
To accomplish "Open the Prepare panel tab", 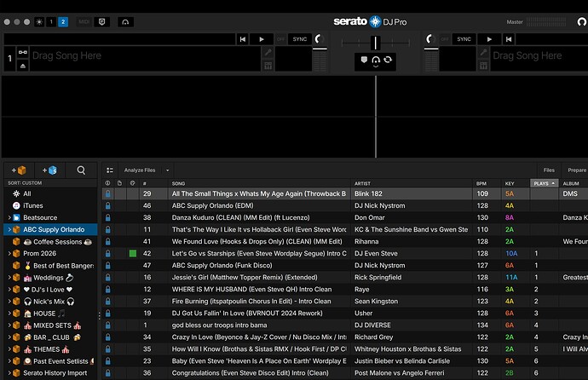I will [x=576, y=170].
